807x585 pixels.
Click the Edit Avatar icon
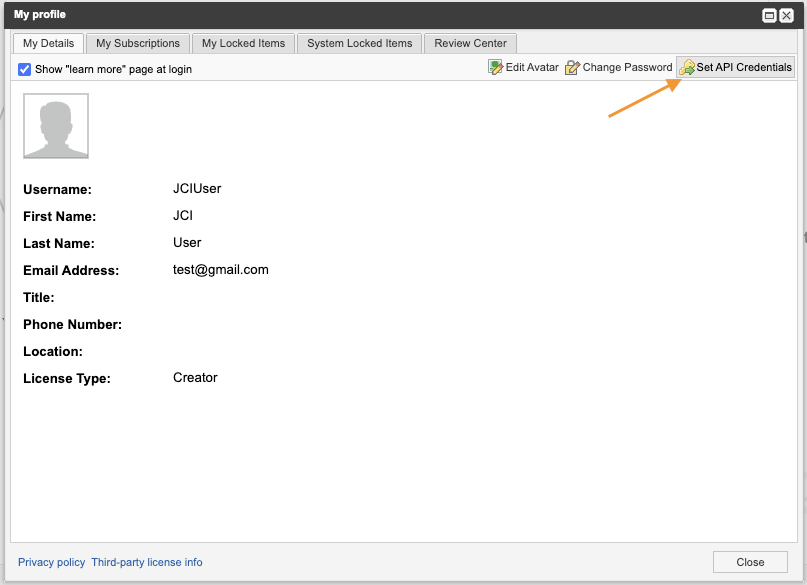coord(495,68)
